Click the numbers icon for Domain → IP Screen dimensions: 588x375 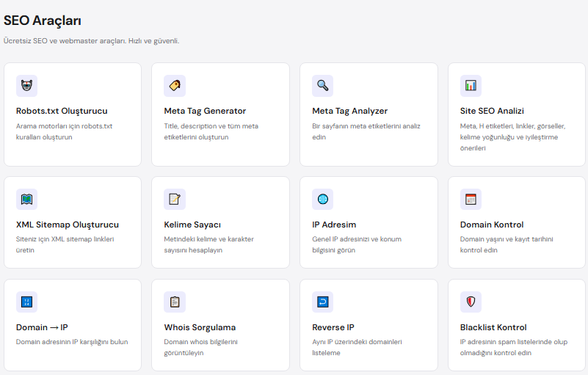(x=26, y=302)
